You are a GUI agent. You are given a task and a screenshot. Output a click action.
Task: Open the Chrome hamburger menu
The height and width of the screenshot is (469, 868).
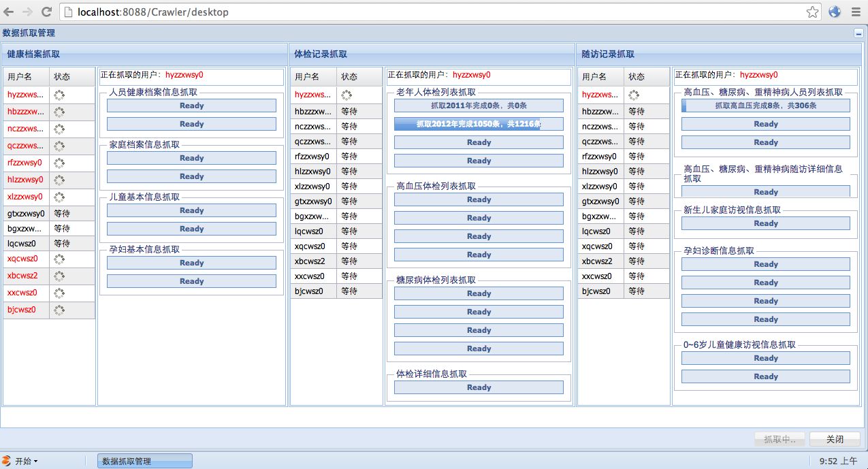pos(855,12)
